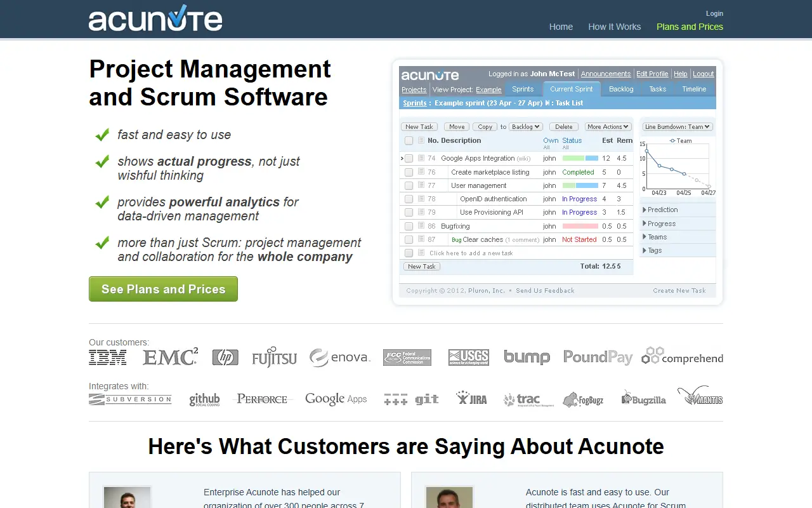Image resolution: width=812 pixels, height=508 pixels.
Task: Click the Login link
Action: (x=714, y=13)
